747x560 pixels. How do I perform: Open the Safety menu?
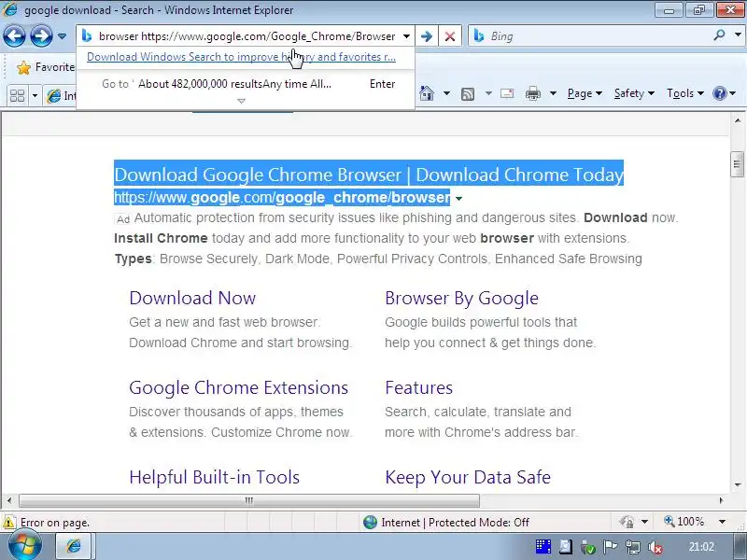click(x=634, y=93)
